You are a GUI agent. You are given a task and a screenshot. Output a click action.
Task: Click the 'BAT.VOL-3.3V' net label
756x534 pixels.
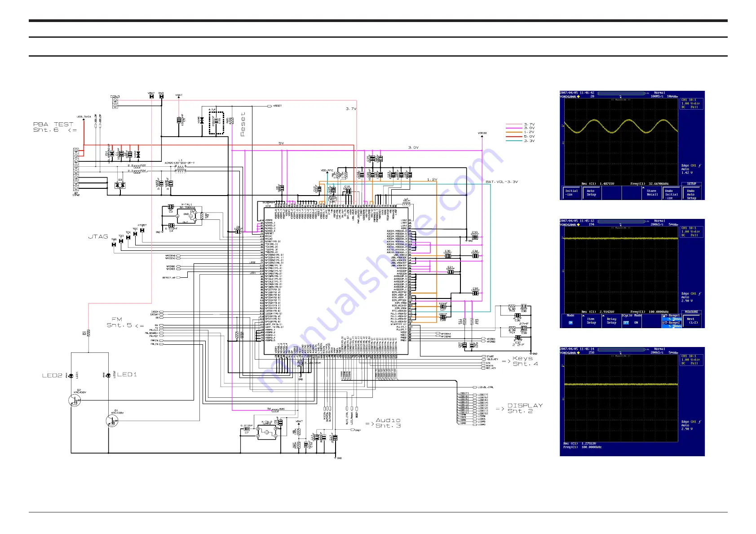coord(502,182)
